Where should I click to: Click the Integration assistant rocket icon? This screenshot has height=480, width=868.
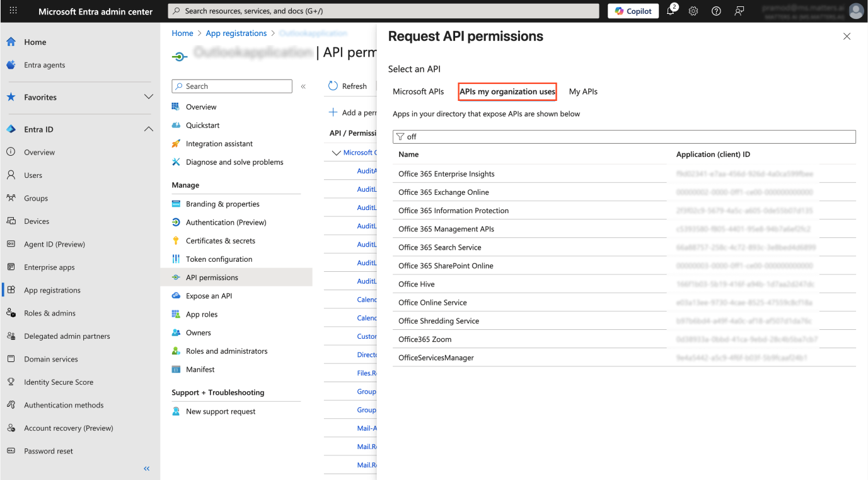pos(176,144)
